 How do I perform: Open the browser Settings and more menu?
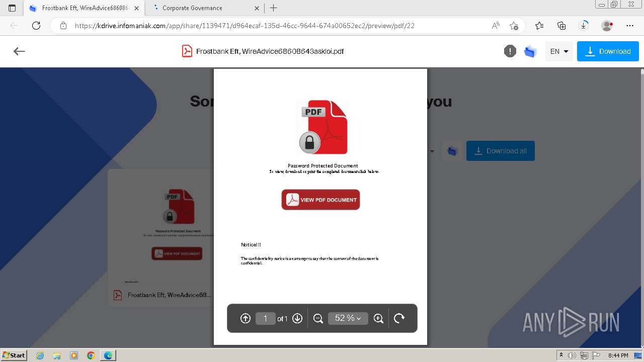pos(629,26)
